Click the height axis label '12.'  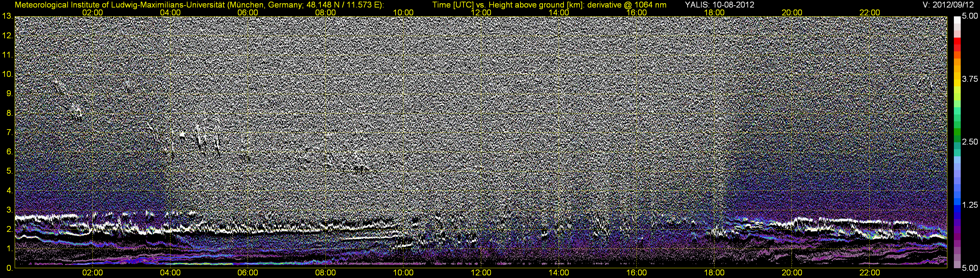pos(7,35)
